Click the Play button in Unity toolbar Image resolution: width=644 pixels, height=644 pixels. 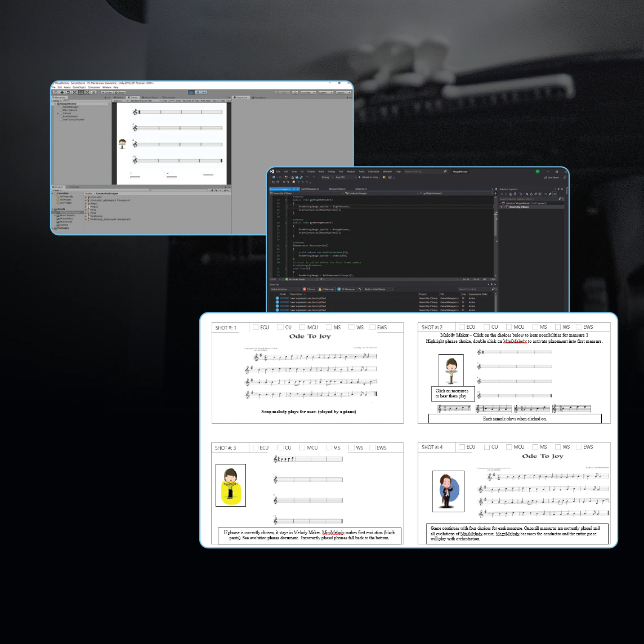point(191,92)
